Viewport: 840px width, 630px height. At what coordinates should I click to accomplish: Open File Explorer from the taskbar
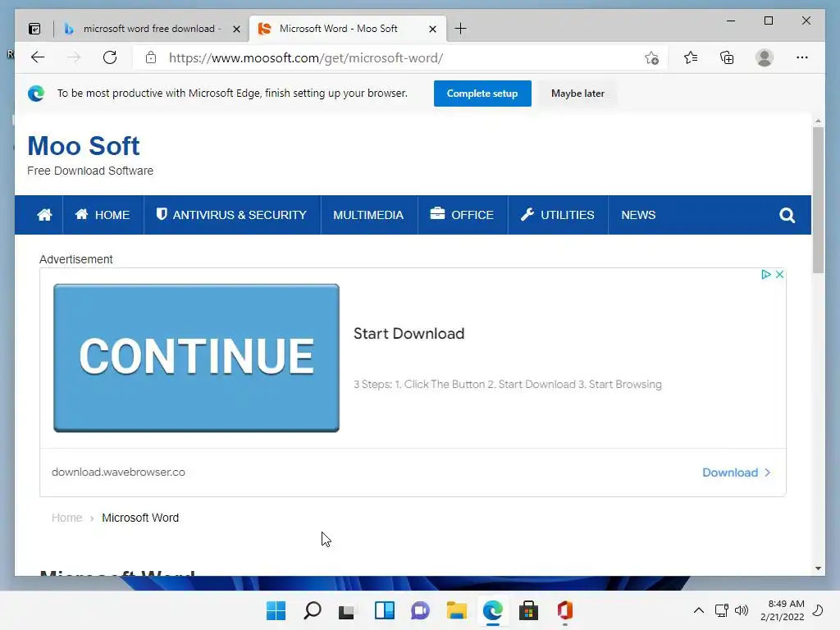[456, 610]
